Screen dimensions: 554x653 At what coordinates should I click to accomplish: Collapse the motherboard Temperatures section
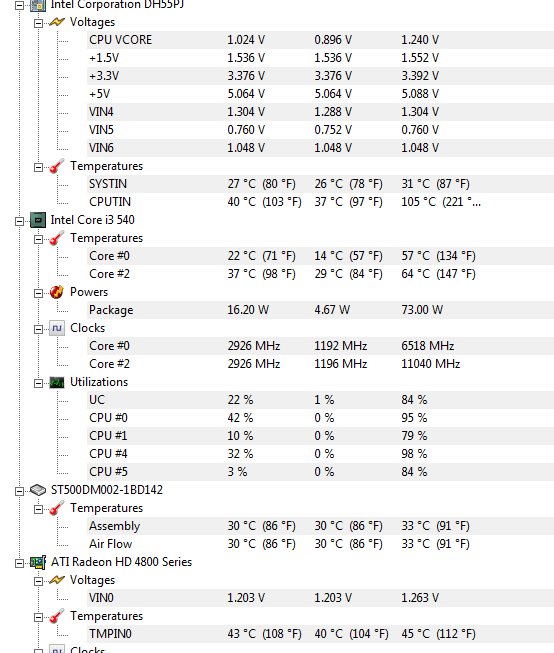(38, 167)
